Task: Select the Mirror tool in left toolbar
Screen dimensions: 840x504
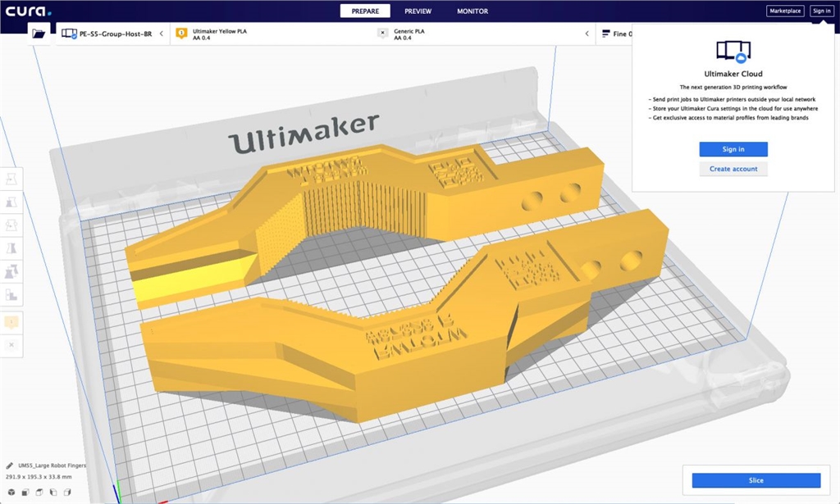Action: (11, 248)
